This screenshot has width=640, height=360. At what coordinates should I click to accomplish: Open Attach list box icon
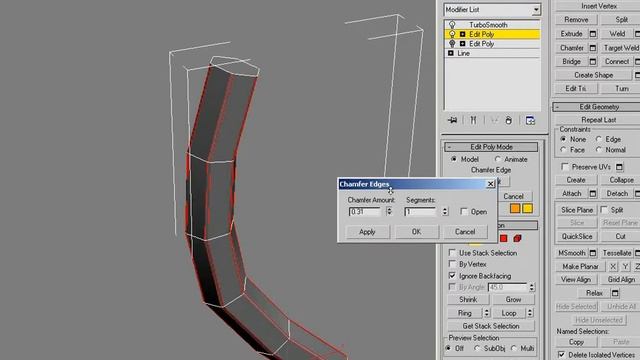pyautogui.click(x=593, y=193)
